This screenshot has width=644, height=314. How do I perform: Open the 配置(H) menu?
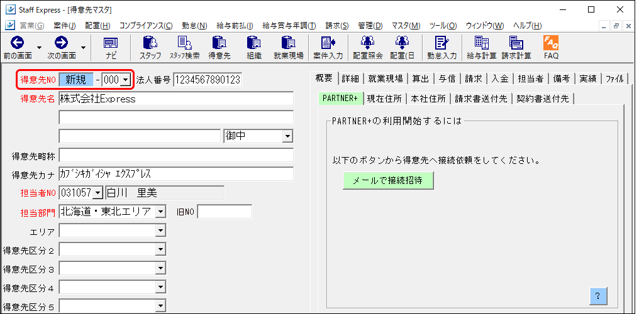[x=97, y=26]
